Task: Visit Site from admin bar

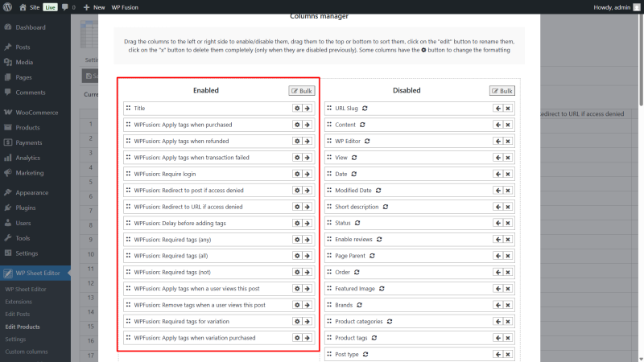Action: point(30,7)
